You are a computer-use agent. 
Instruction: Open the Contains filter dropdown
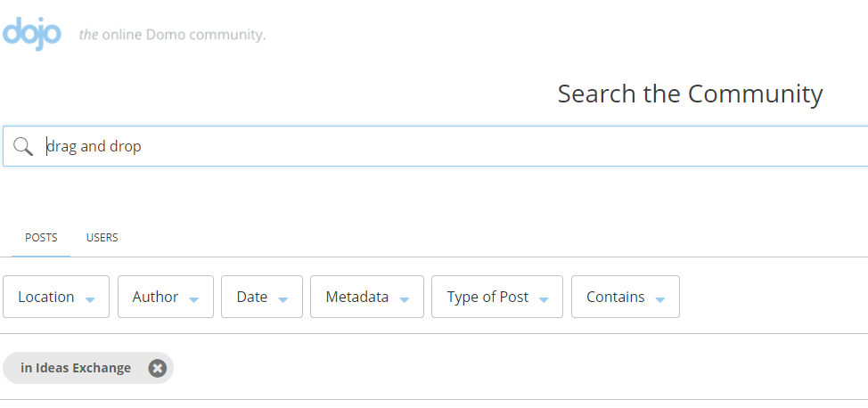tap(626, 297)
